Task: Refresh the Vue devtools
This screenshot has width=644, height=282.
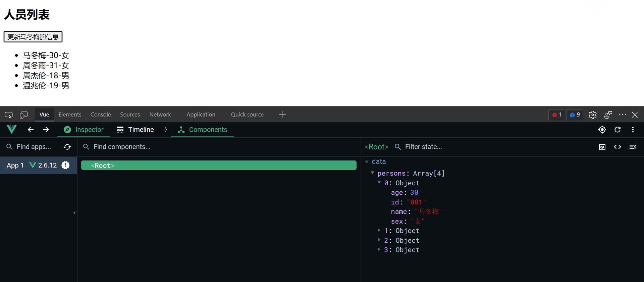Action: tap(618, 130)
